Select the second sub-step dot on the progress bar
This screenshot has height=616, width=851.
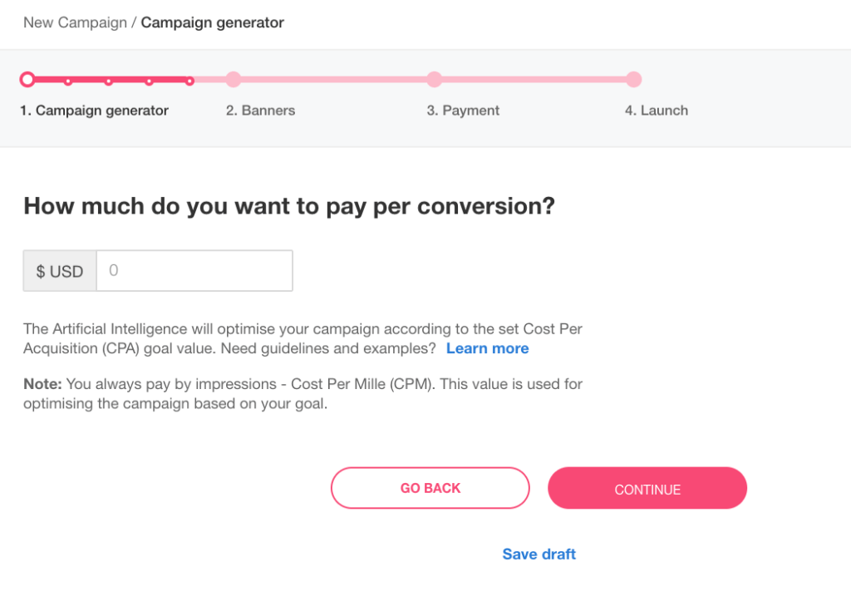[109, 81]
